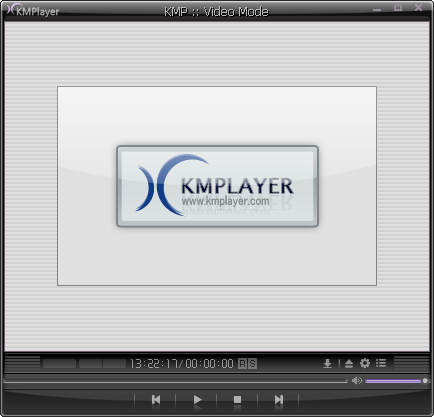Click the KMP :: Video Mode title text
Viewport: 434px width, 417px height.
216,12
